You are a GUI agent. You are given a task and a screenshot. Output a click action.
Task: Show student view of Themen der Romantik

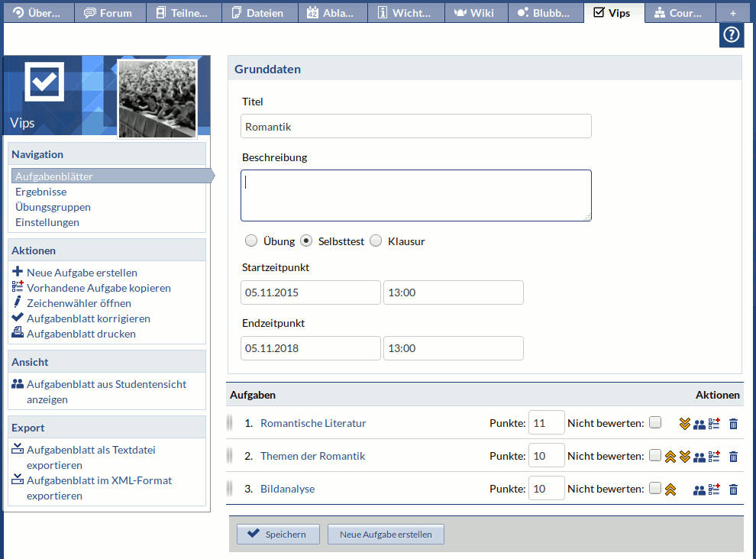[699, 457]
